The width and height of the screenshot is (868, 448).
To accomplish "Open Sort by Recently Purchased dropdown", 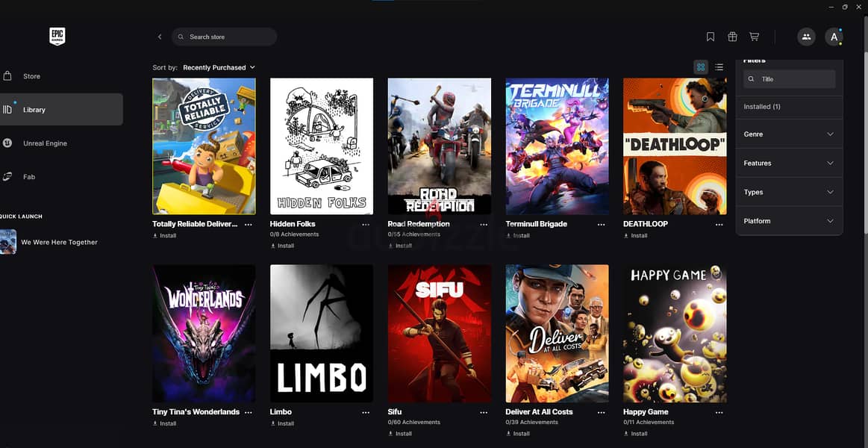I will pyautogui.click(x=219, y=67).
